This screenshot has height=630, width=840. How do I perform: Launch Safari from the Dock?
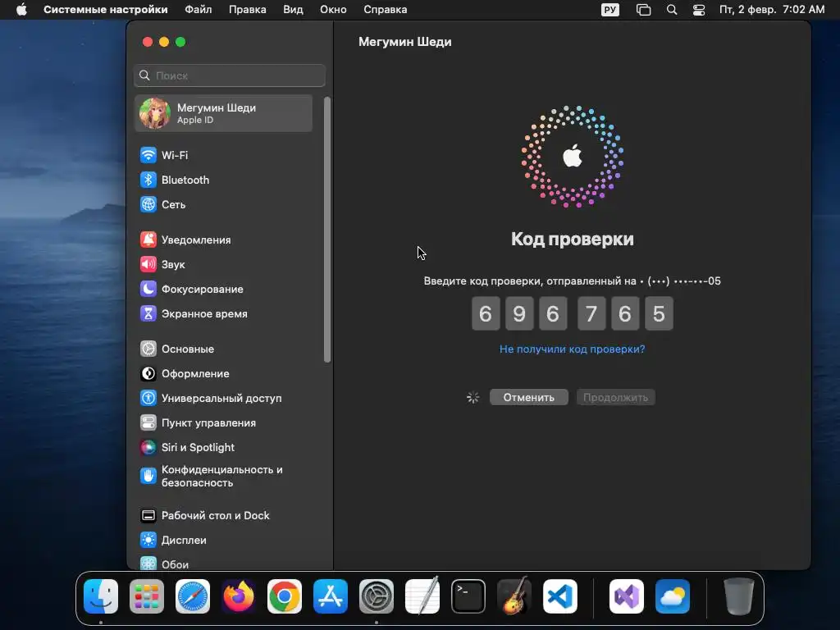click(x=193, y=596)
